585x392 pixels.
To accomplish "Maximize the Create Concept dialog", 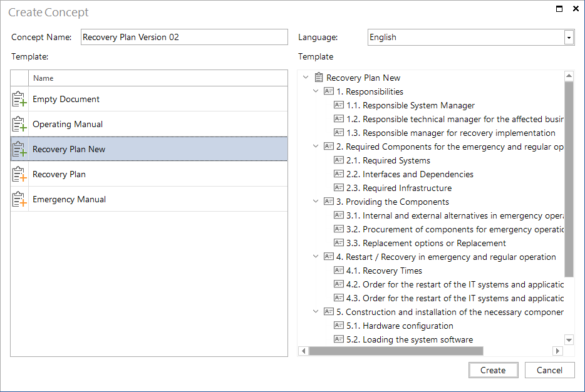I will [x=559, y=9].
